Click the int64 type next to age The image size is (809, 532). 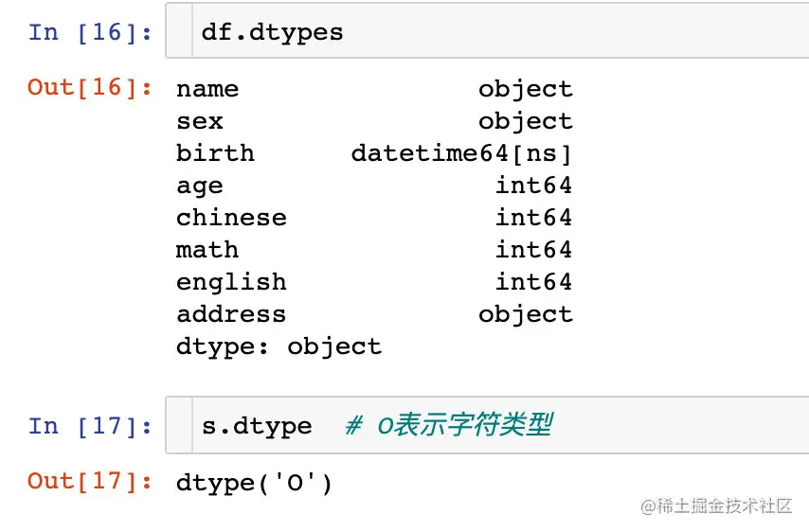(533, 186)
